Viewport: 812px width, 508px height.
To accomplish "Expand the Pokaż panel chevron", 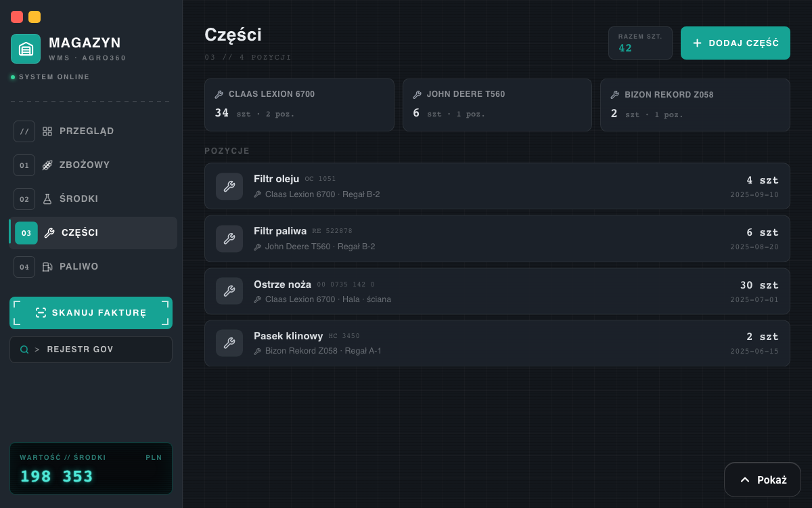I will 745,480.
